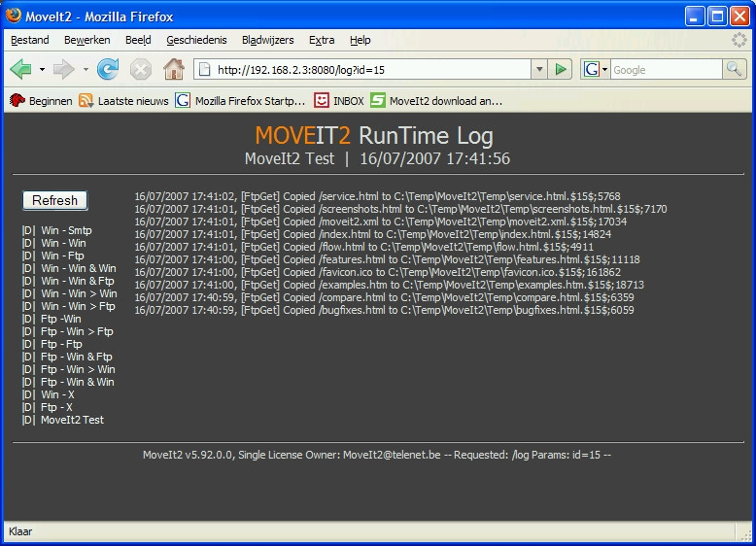Open the Extra menu
This screenshot has height=546, width=756.
coord(322,40)
